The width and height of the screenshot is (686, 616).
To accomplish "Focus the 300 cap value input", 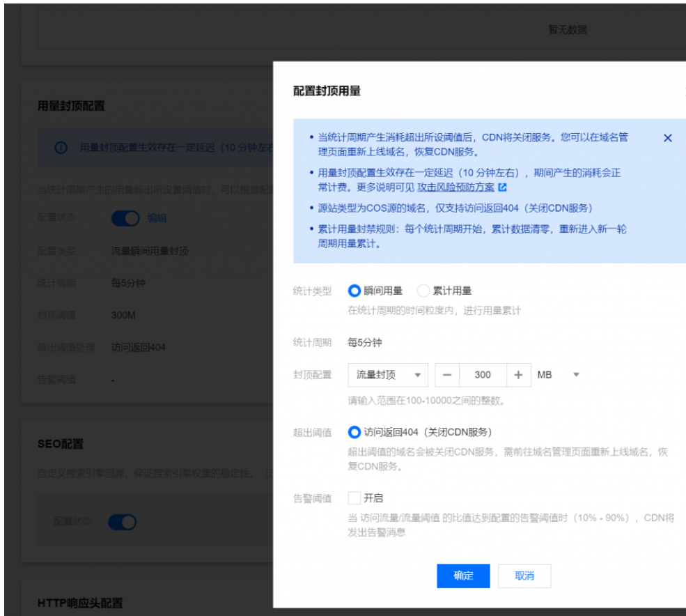I will pos(483,375).
